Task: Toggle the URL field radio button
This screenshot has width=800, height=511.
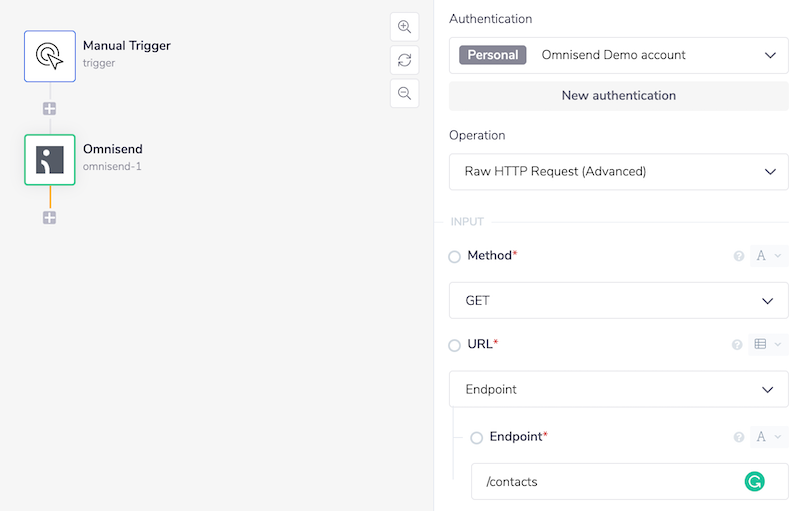Action: (x=455, y=345)
